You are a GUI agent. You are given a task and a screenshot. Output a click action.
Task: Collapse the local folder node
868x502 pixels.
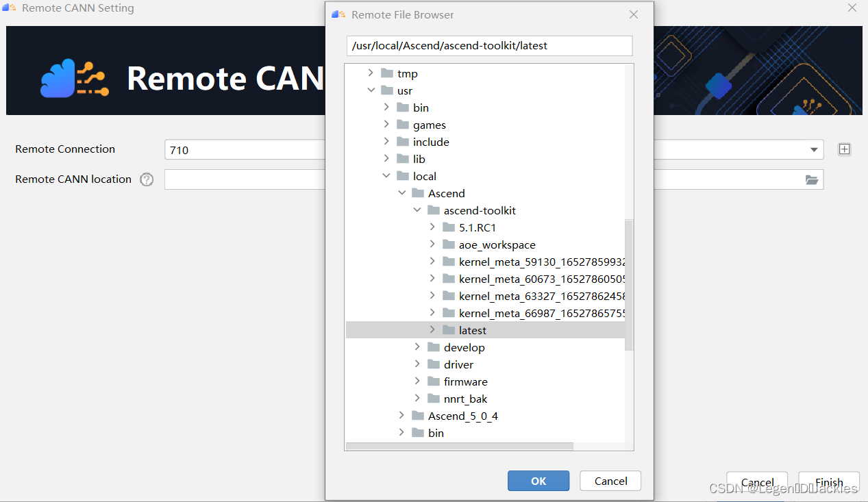coord(386,176)
